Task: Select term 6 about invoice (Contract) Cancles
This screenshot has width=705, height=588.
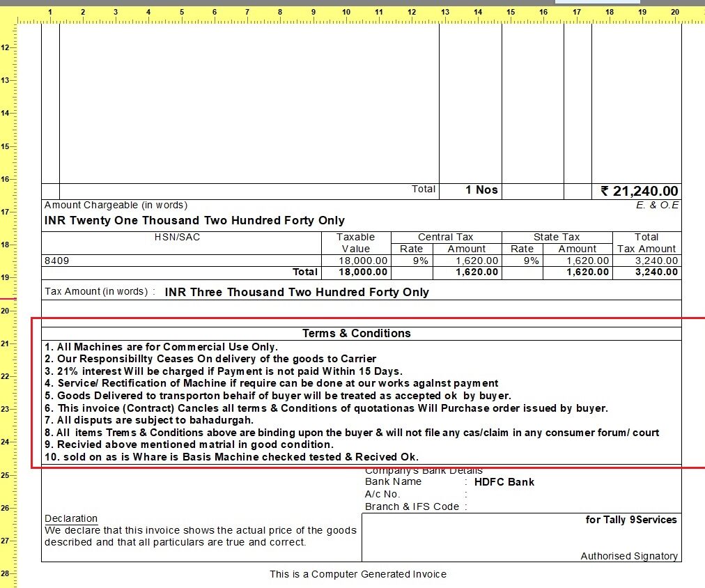Action: coord(326,408)
